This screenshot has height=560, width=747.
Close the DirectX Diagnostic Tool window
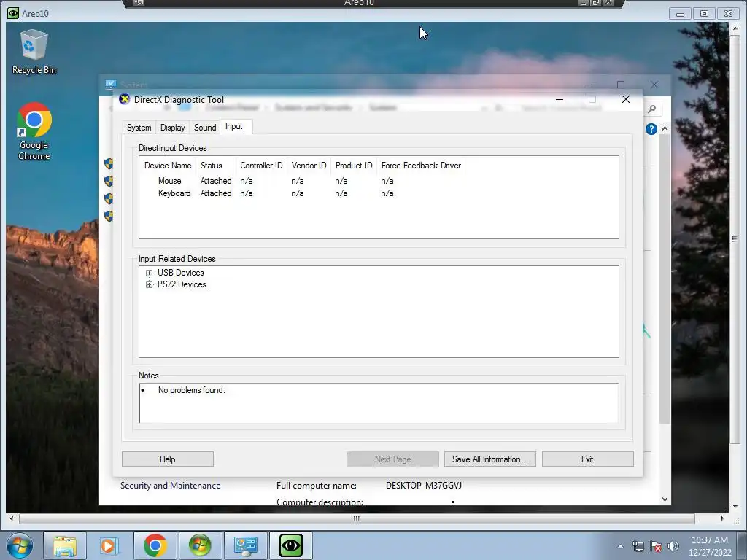coord(625,99)
